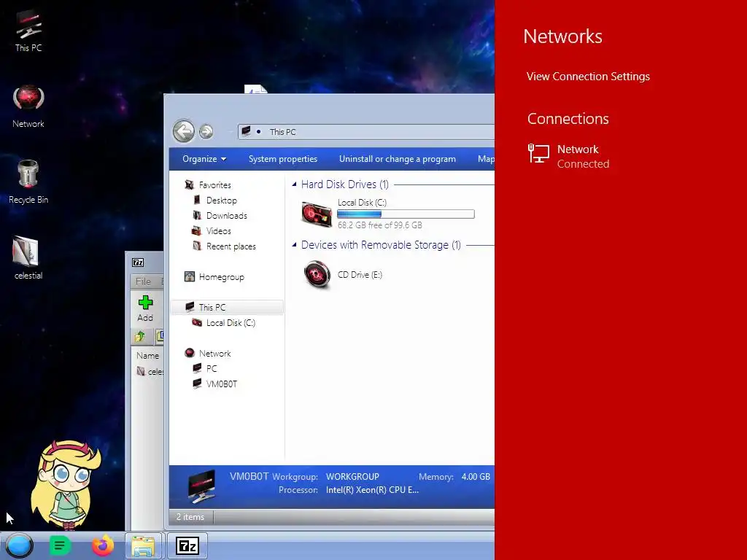Collapse Devices with Removable Storage group
The height and width of the screenshot is (560, 747).
point(294,244)
